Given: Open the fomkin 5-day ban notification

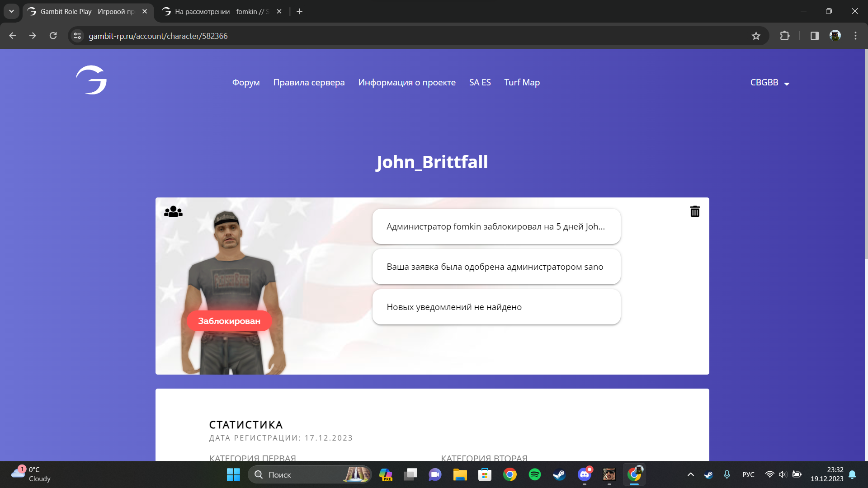Looking at the screenshot, I should click(496, 227).
